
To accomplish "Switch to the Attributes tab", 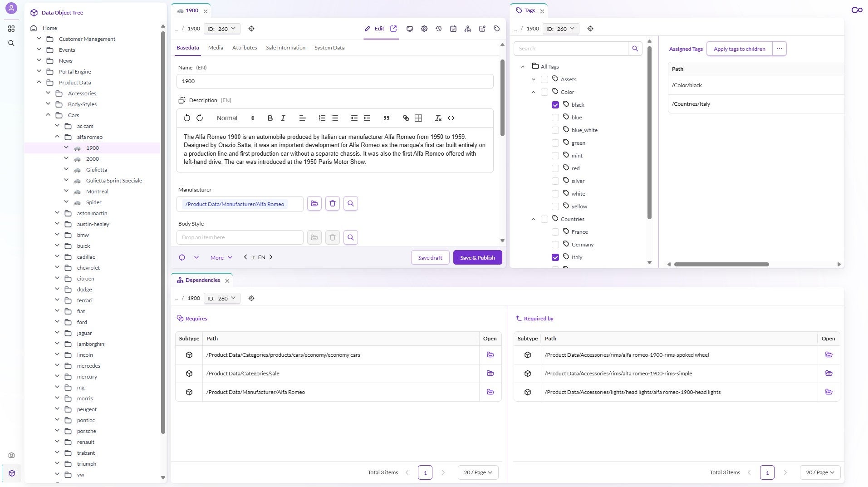I will [245, 48].
